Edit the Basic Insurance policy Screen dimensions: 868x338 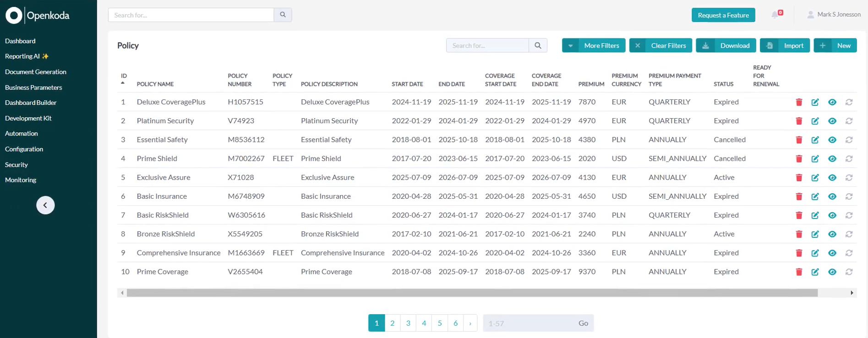click(x=815, y=196)
